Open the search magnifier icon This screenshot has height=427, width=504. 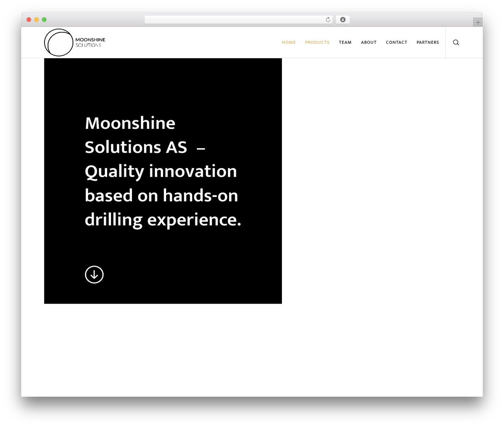pyautogui.click(x=456, y=43)
